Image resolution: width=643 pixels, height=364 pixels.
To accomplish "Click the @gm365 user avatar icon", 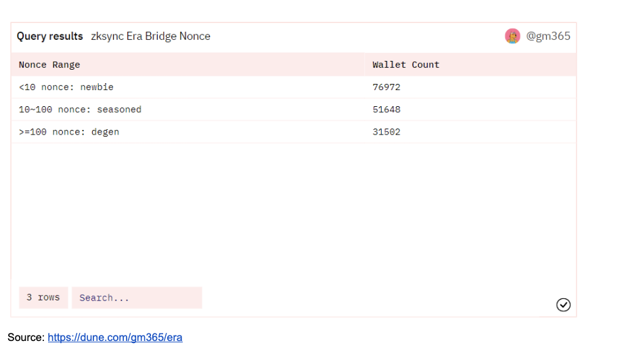I will (512, 36).
